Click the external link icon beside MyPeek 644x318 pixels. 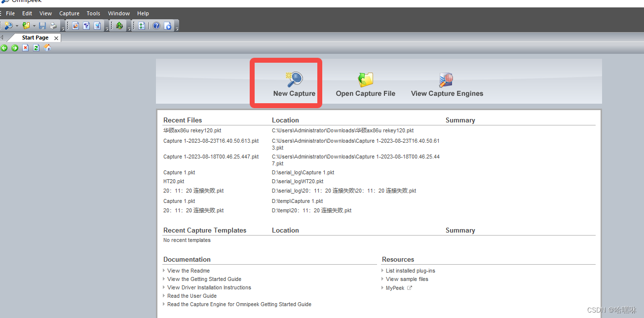409,288
